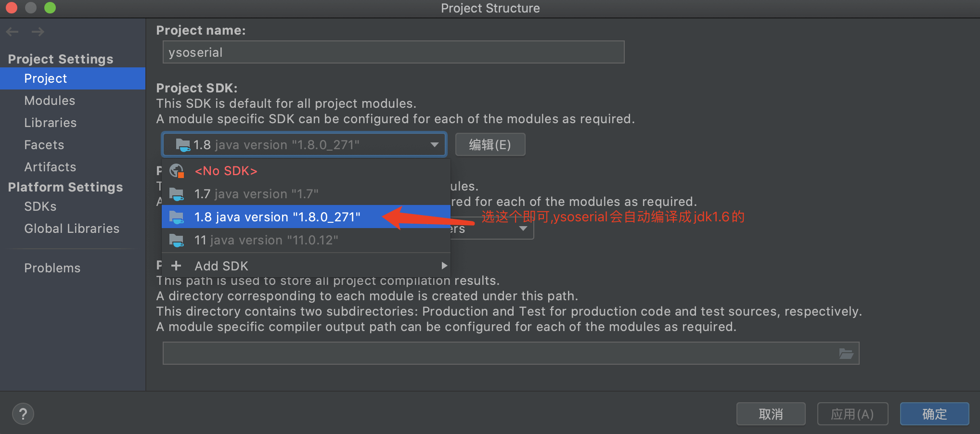Click the browse folder icon in output path
Image resolution: width=980 pixels, height=434 pixels.
846,354
